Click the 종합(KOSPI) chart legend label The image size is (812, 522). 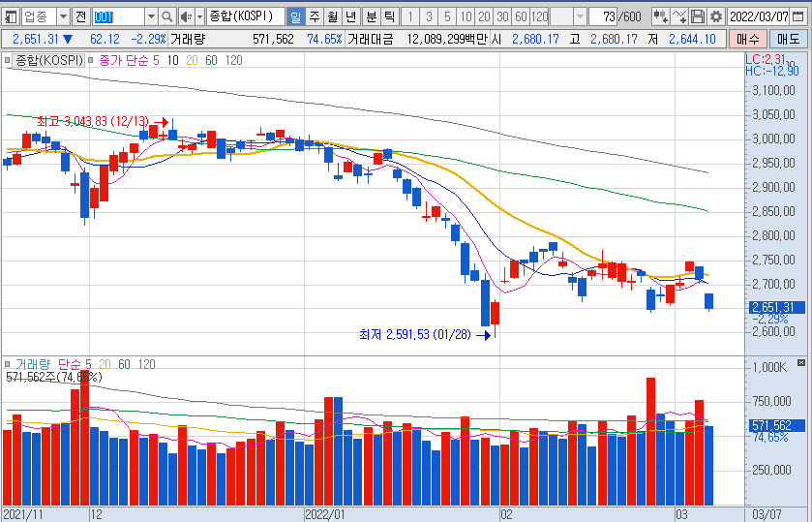[x=48, y=60]
